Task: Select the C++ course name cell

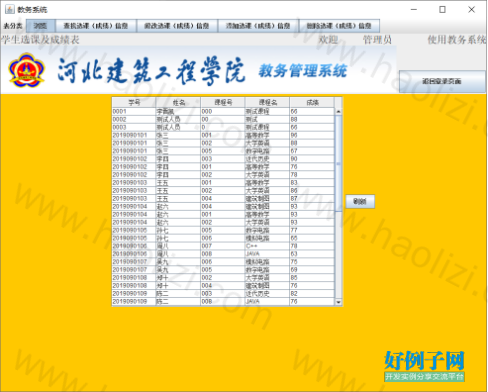Action: (268, 246)
